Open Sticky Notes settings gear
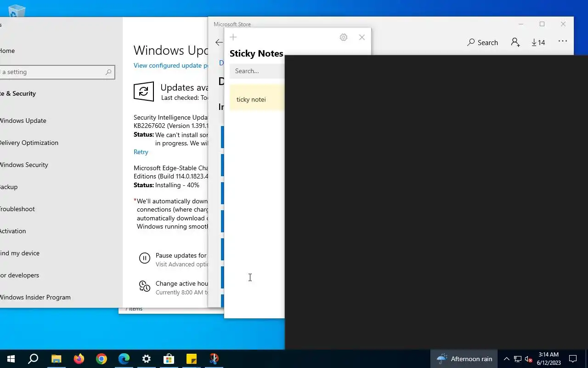The height and width of the screenshot is (368, 588). tap(344, 37)
